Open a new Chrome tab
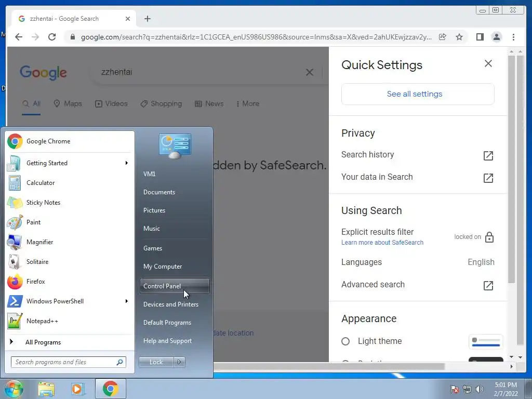This screenshot has width=532, height=399. 147,19
